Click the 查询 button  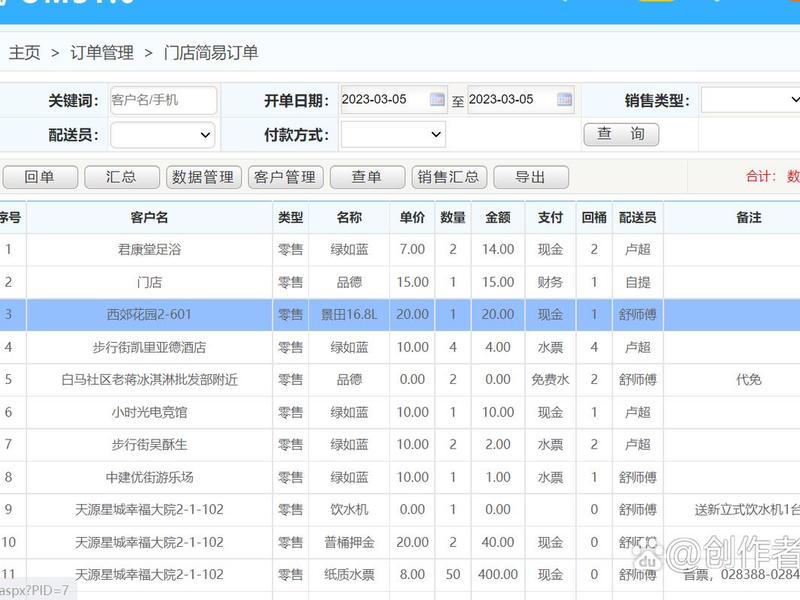pyautogui.click(x=621, y=135)
